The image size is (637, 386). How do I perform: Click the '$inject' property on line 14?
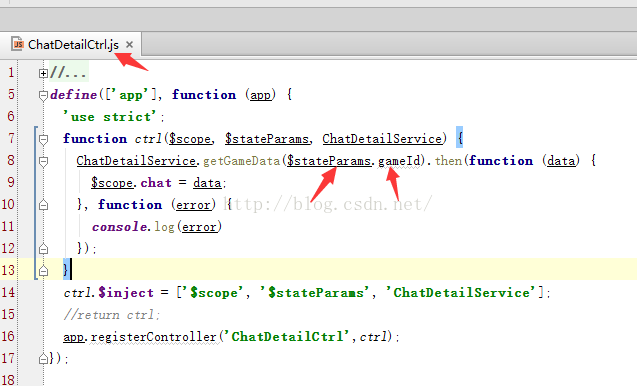pos(126,293)
